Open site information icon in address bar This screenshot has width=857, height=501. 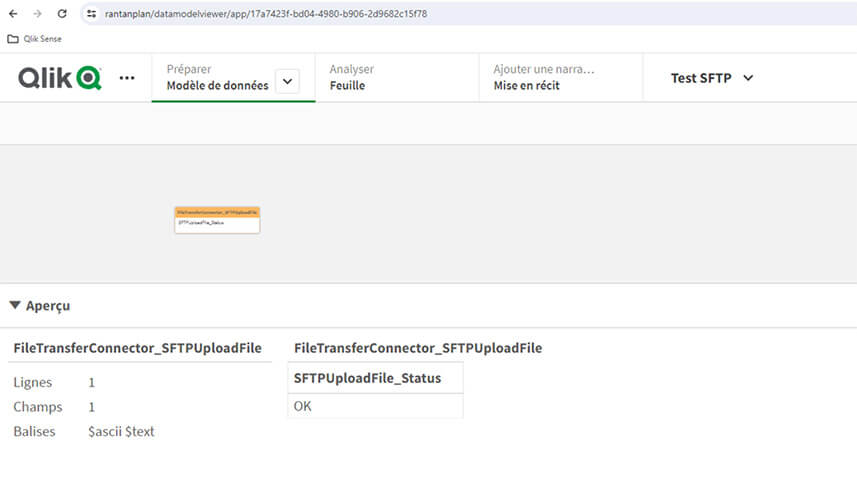91,14
